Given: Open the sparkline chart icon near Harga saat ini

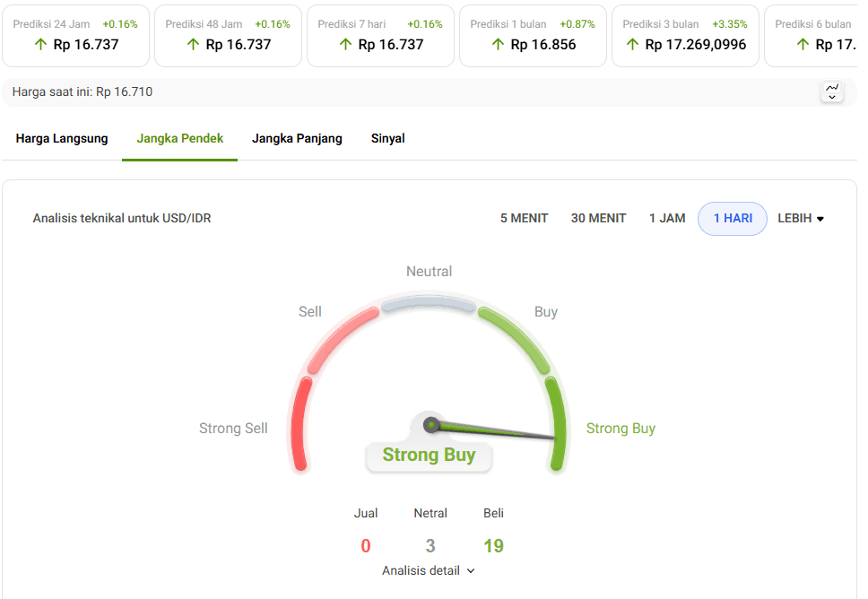Looking at the screenshot, I should click(x=832, y=86).
